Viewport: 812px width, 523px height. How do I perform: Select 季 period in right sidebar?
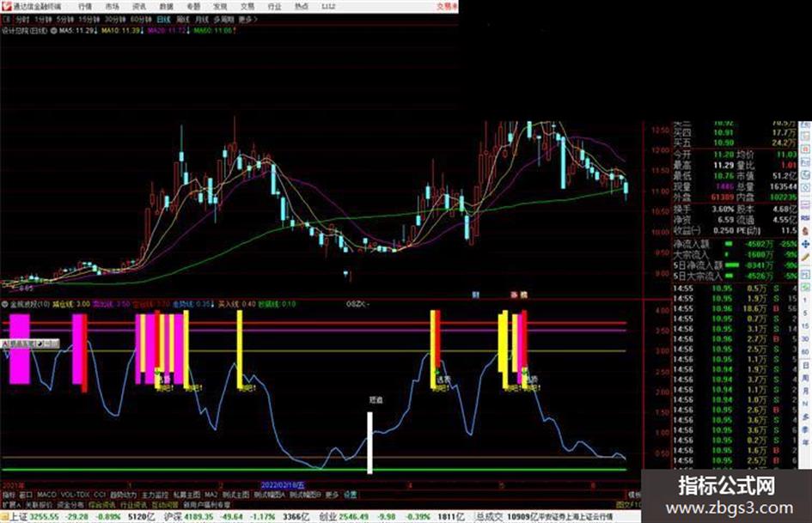pos(806,429)
